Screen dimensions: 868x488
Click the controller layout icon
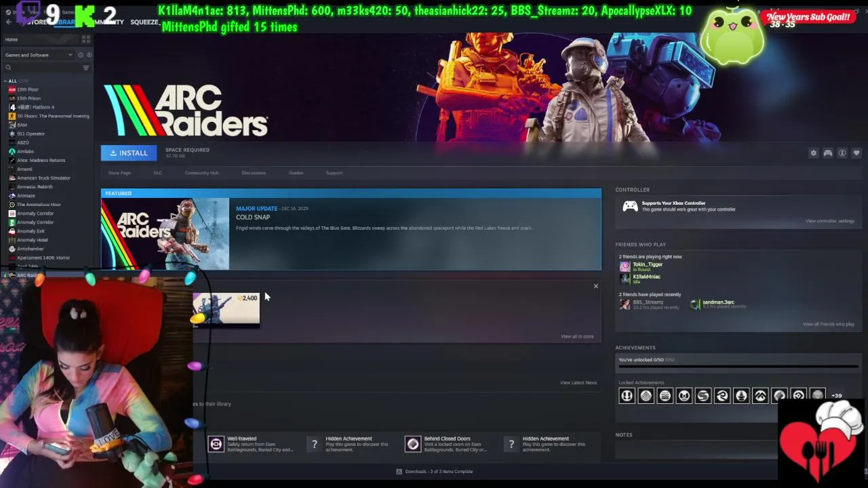point(828,153)
